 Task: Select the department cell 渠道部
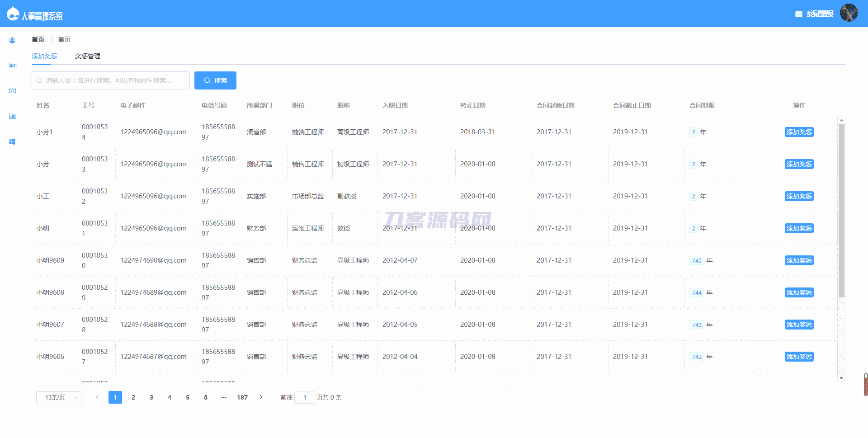point(256,132)
